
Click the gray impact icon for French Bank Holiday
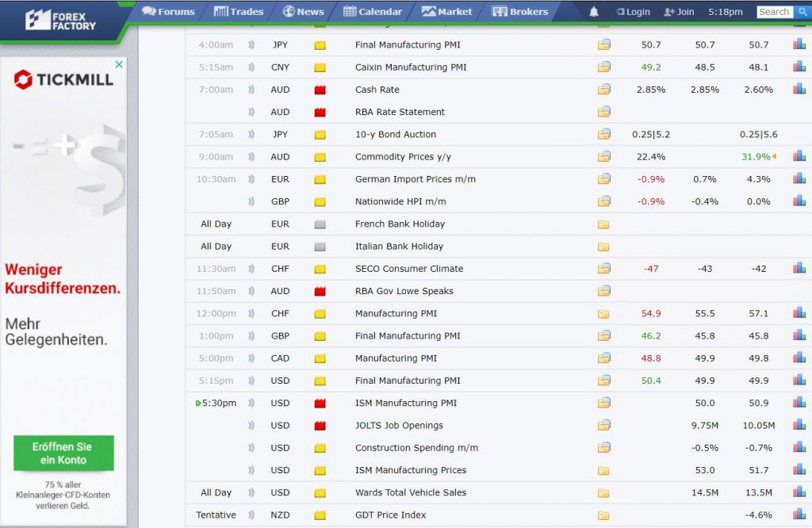click(x=320, y=224)
